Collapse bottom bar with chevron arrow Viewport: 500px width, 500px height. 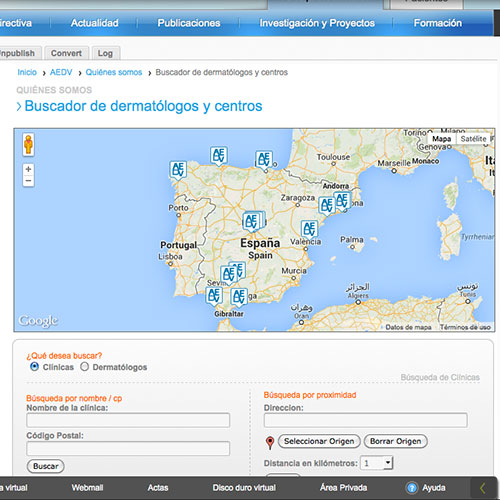[482, 488]
